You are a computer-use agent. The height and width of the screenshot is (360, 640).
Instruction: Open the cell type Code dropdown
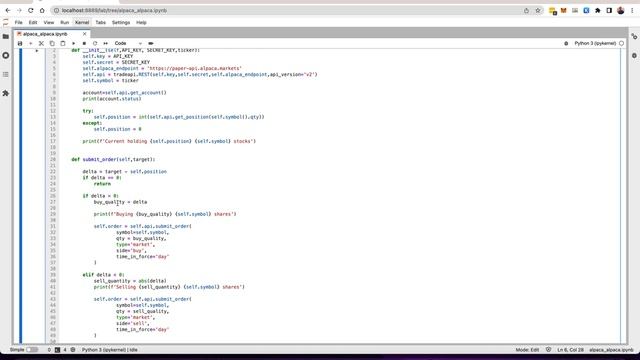point(128,43)
